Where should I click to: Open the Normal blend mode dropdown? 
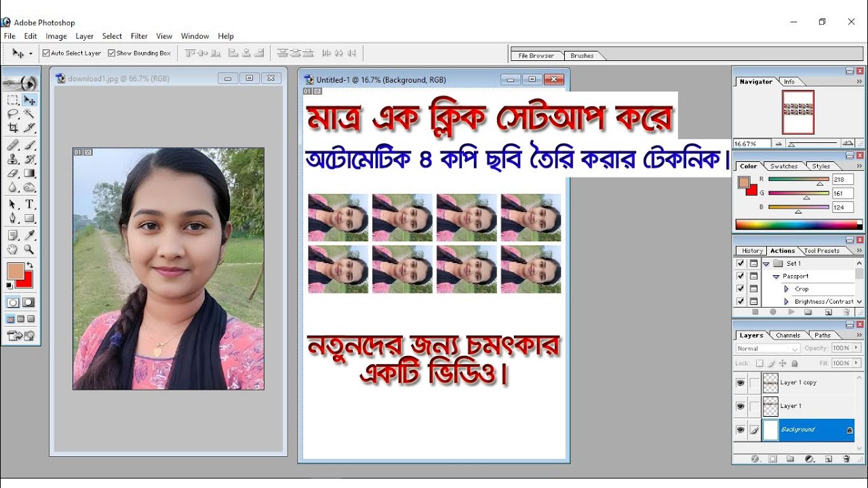tap(768, 348)
